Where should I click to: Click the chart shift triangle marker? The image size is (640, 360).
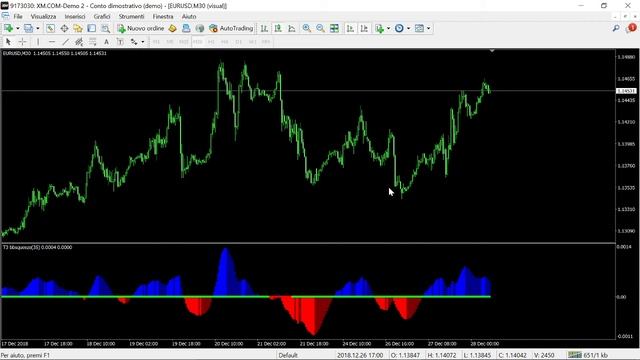492,51
